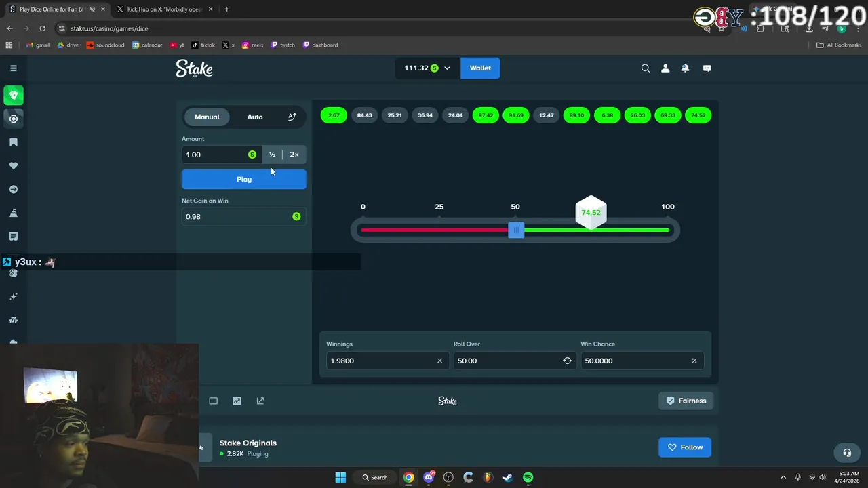Open the bookmark icon in Stake sidebar

13,142
